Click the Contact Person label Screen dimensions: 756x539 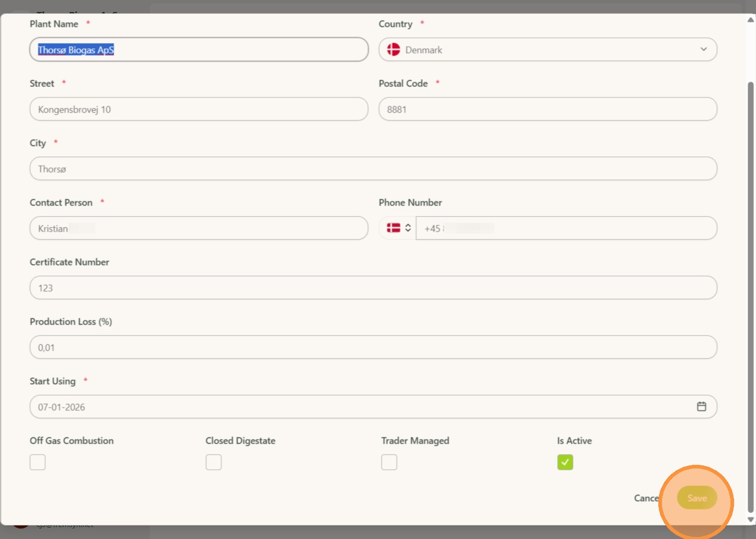click(61, 203)
